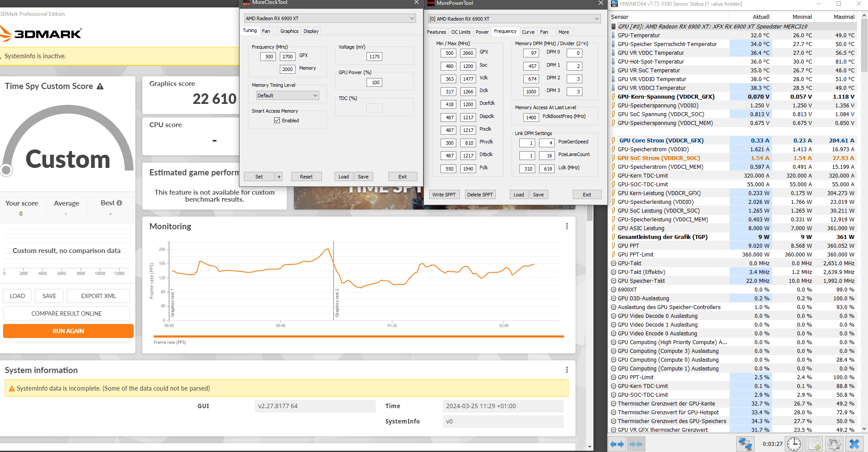Open GPU selector dropdown in MorePowerTool
Screen dimensions: 868x452
click(x=514, y=19)
